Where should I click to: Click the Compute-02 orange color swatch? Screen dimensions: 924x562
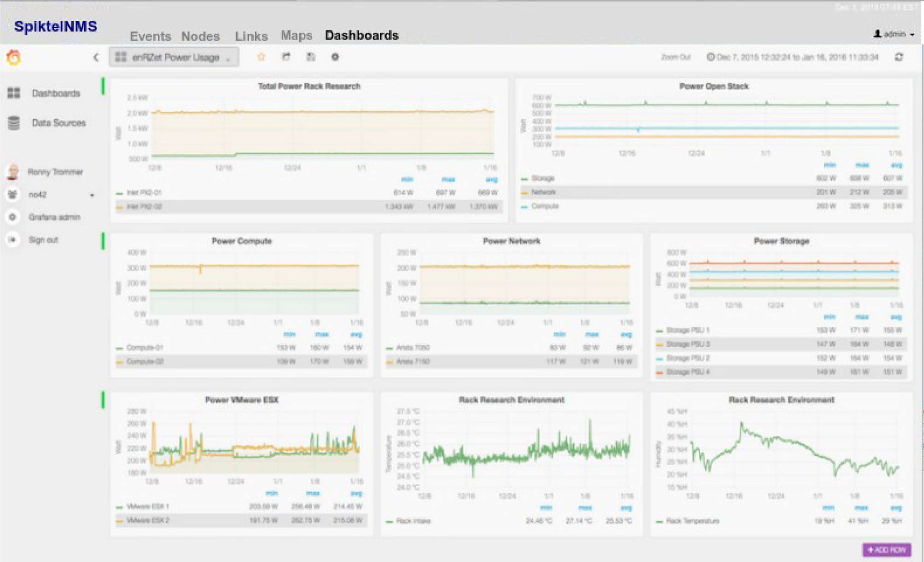coord(120,362)
